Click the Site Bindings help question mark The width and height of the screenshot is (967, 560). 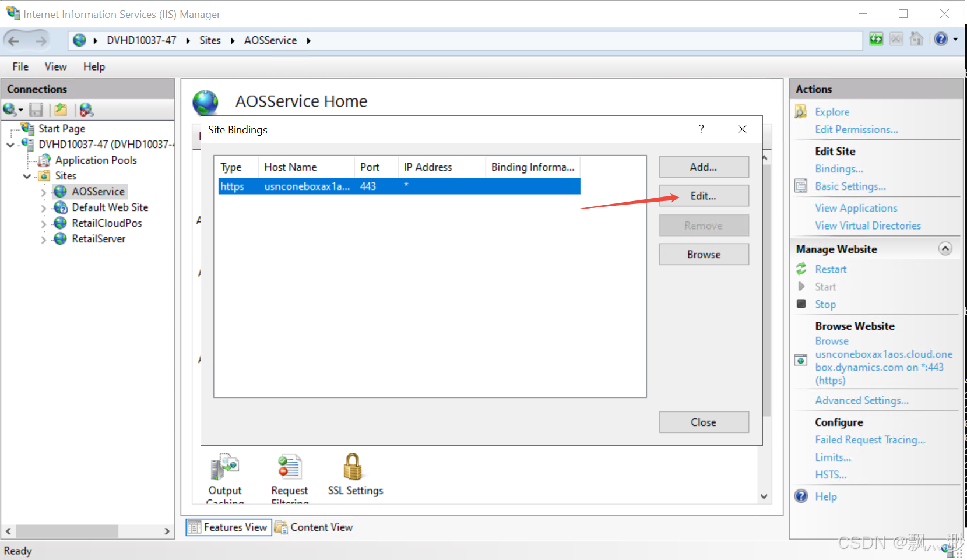coord(701,129)
